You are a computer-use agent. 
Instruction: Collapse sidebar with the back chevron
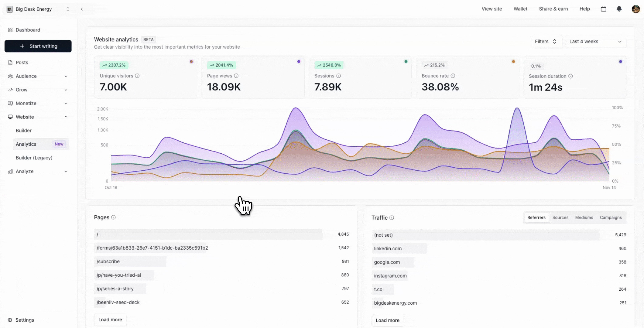click(82, 9)
